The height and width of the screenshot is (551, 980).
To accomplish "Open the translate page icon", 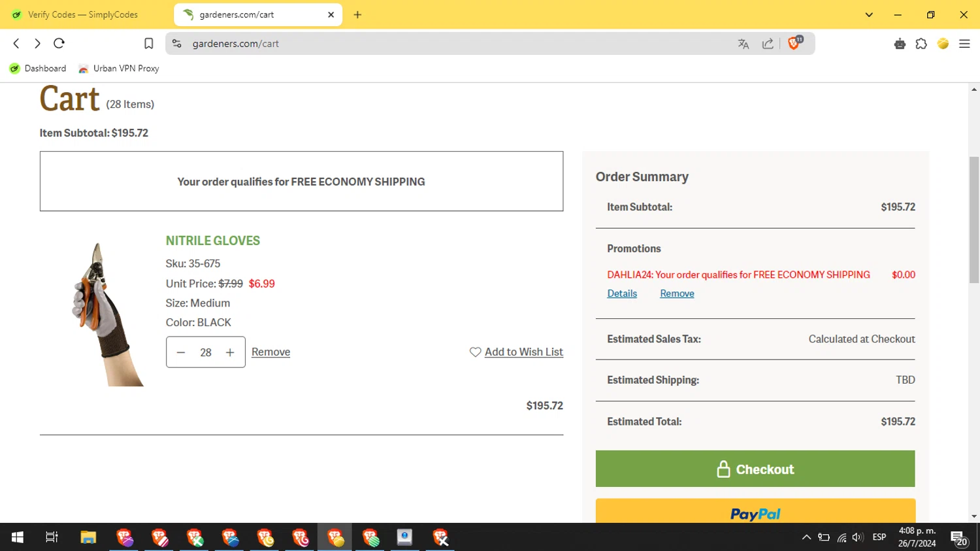I will pyautogui.click(x=743, y=44).
